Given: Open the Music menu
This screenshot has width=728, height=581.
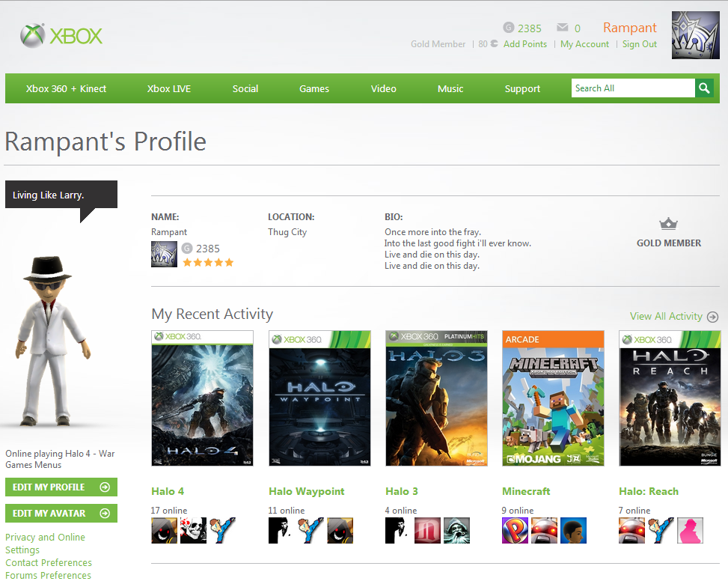Looking at the screenshot, I should 450,88.
